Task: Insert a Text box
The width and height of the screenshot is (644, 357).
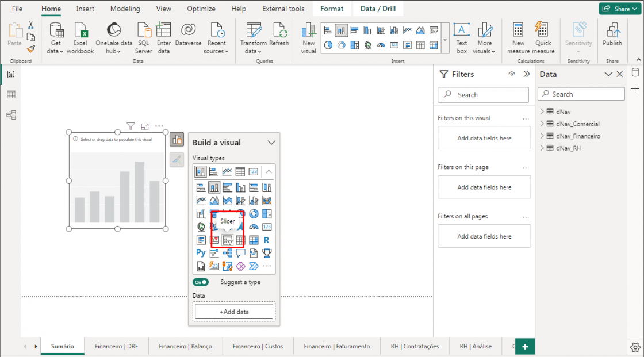Action: [x=461, y=39]
